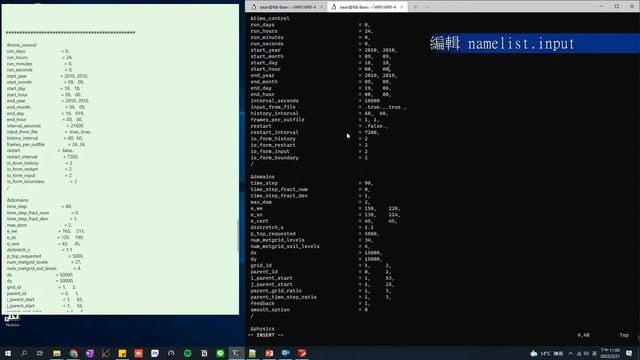
Task: Click '&domains' in the green notes window
Action: pyautogui.click(x=18, y=200)
